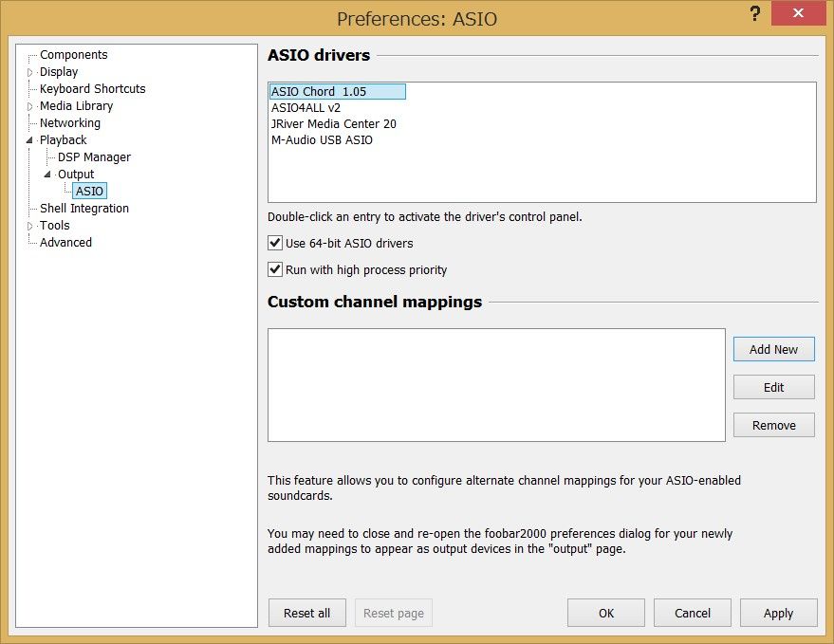Expand the Display tree node
This screenshot has width=834, height=644.
(29, 72)
